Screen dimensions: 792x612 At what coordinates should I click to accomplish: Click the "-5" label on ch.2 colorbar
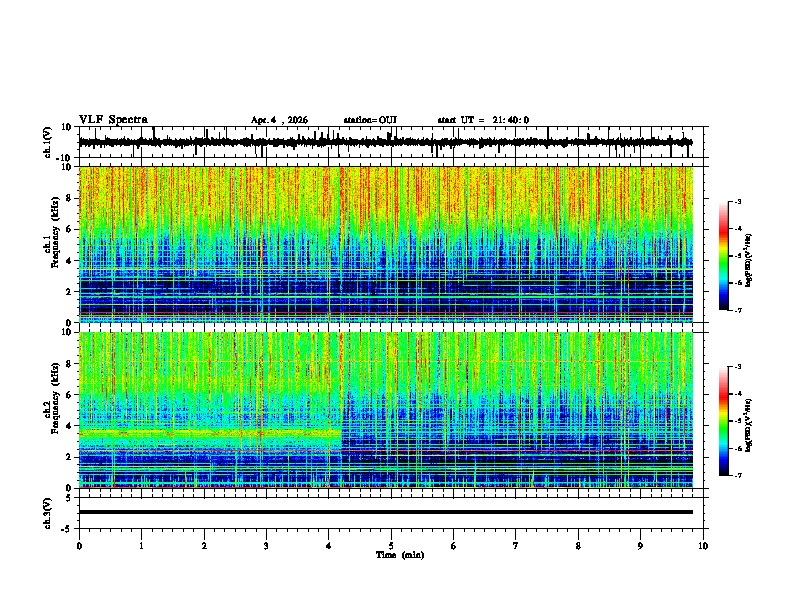pyautogui.click(x=737, y=421)
